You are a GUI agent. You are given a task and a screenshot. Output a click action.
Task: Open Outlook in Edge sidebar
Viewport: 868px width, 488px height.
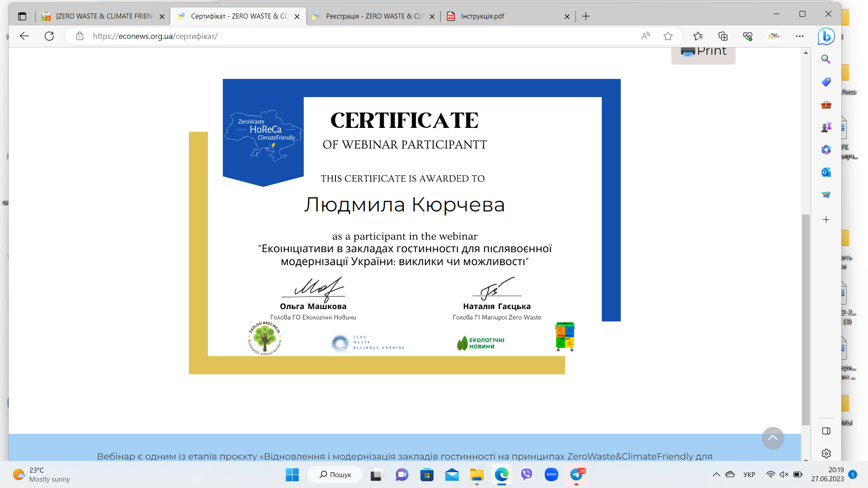[x=826, y=172]
